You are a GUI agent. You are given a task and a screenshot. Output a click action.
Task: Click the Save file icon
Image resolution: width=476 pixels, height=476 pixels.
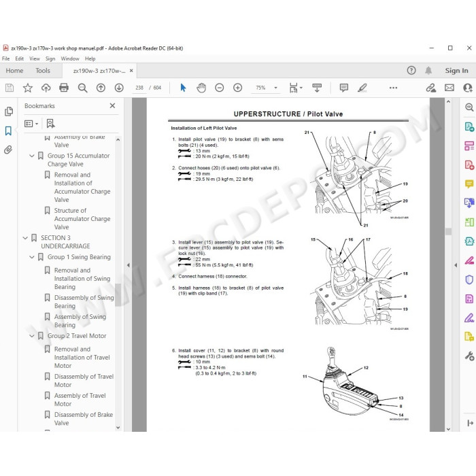pos(10,88)
